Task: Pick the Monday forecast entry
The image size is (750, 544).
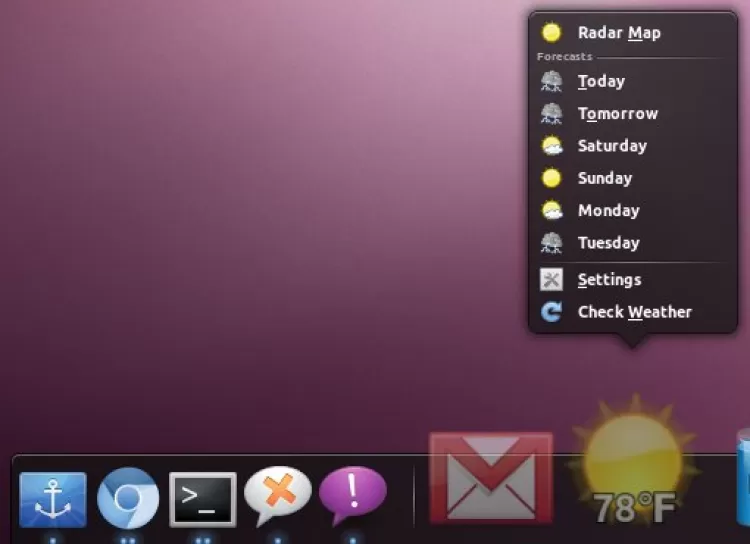Action: [608, 211]
